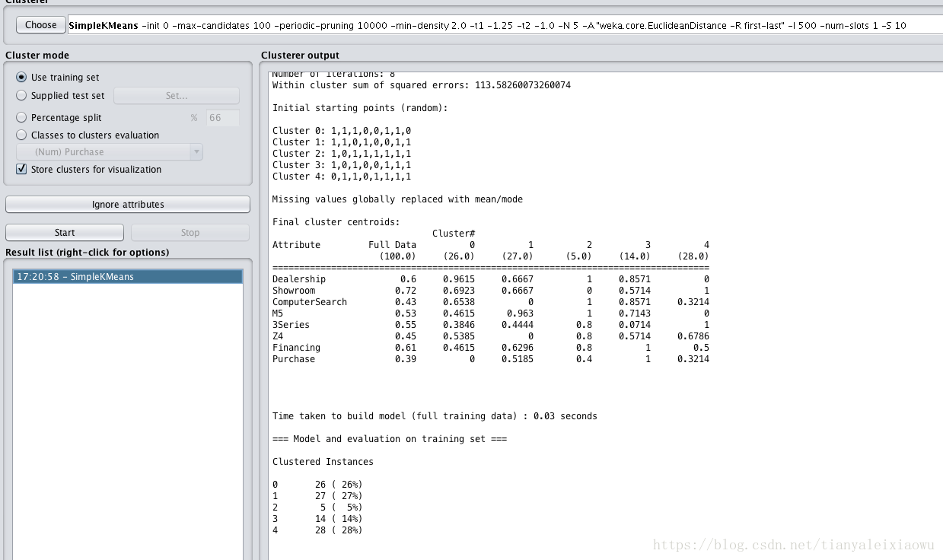The image size is (943, 560).
Task: Click the 0.963 M5 centroid value
Action: [521, 313]
